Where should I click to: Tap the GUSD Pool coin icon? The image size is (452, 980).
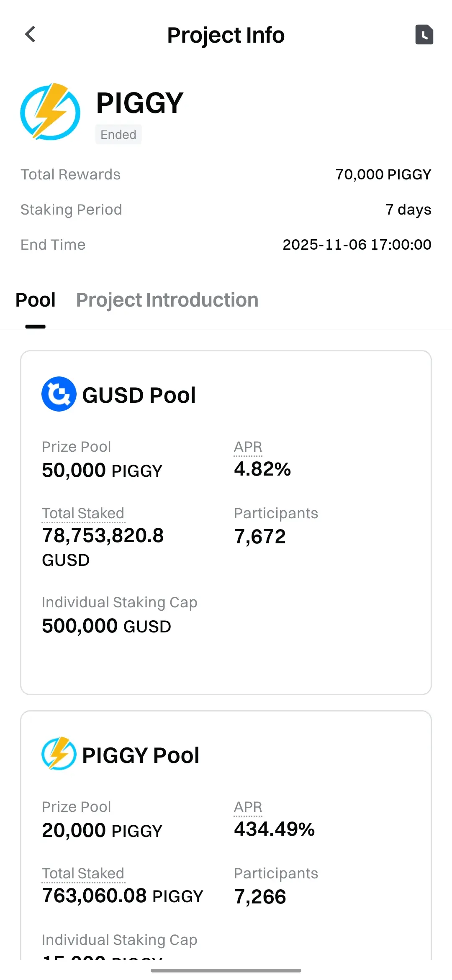point(59,394)
